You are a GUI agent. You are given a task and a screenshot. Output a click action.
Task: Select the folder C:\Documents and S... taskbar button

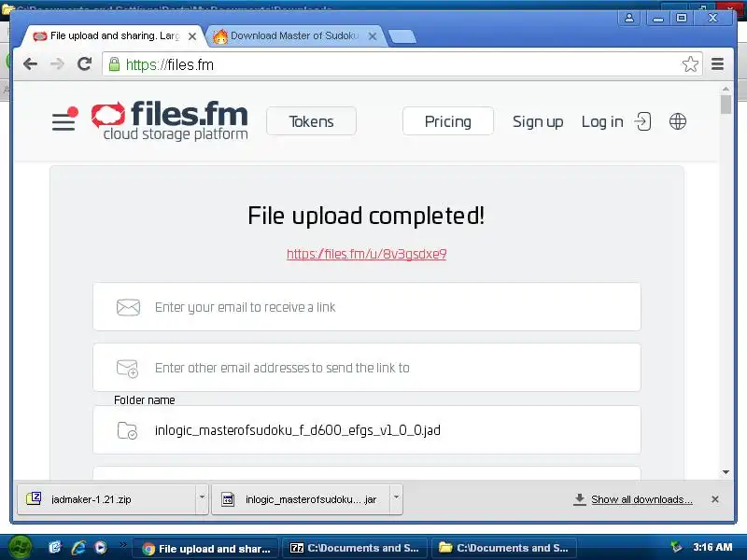pos(504,548)
